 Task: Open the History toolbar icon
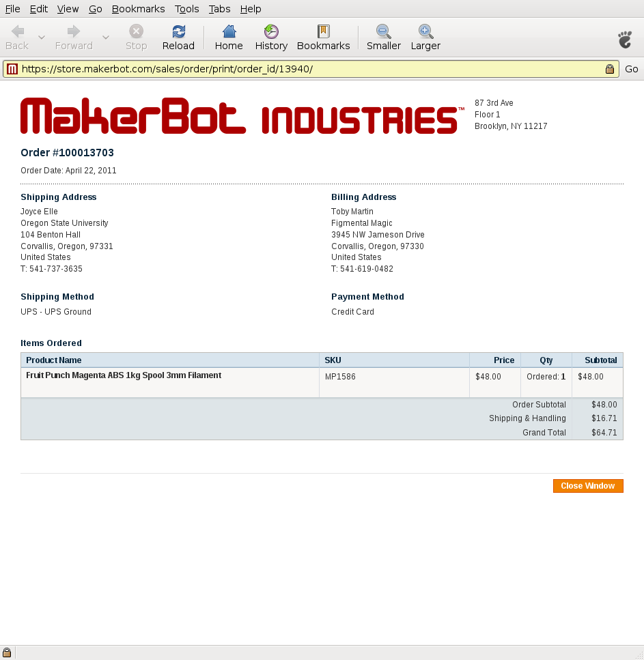pyautogui.click(x=271, y=31)
